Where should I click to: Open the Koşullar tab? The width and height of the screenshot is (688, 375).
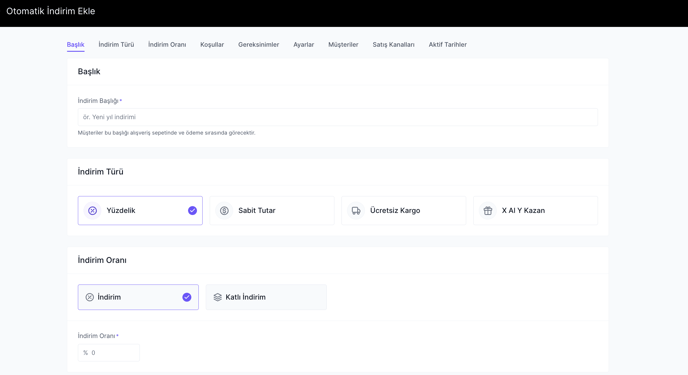[x=212, y=44]
